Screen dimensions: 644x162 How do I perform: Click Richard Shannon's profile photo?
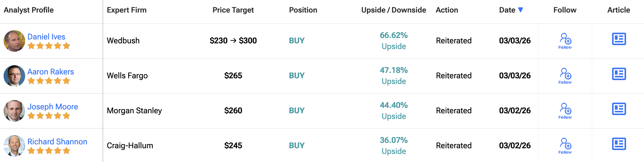click(14, 146)
